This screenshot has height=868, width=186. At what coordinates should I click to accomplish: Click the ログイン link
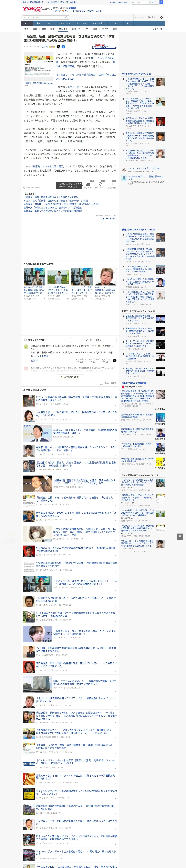coord(57,11)
